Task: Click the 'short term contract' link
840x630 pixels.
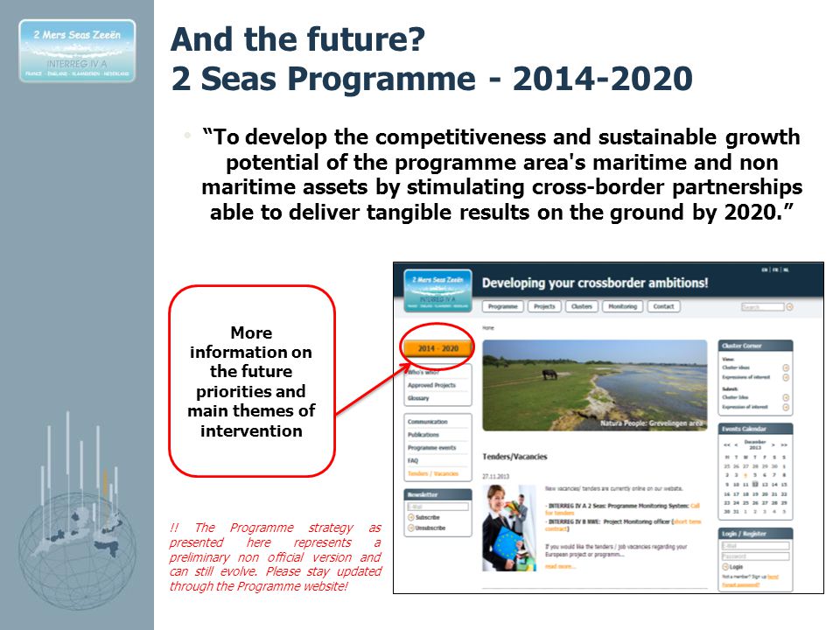Action: click(x=687, y=521)
